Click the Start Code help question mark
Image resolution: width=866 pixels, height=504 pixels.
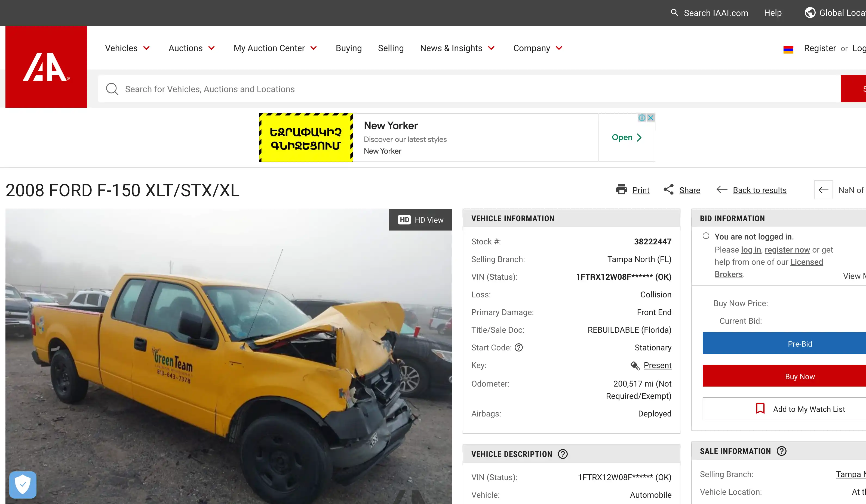[519, 347]
